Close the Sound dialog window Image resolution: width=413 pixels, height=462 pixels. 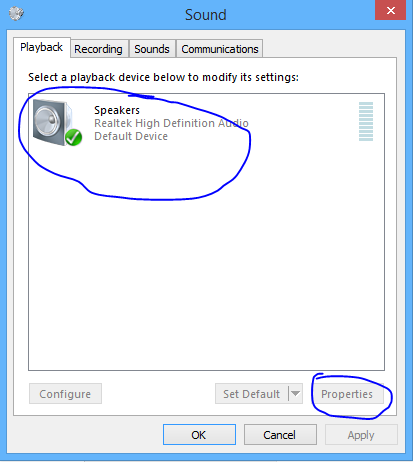(x=390, y=10)
